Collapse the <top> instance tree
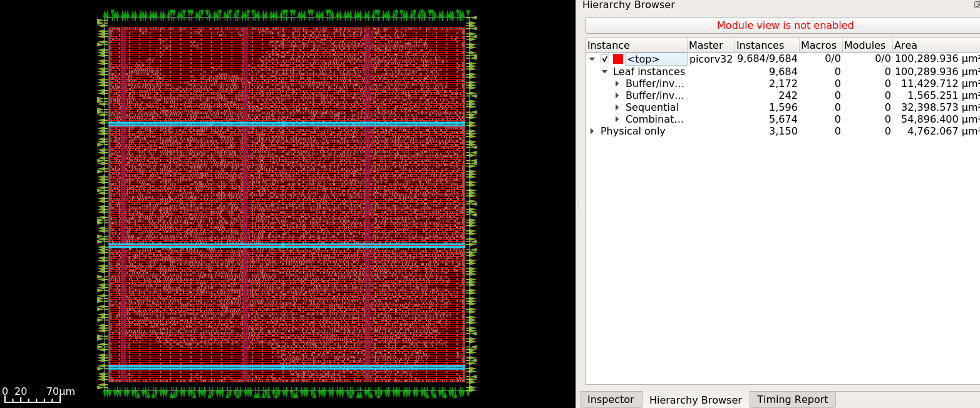This screenshot has width=980, height=408. tap(592, 58)
